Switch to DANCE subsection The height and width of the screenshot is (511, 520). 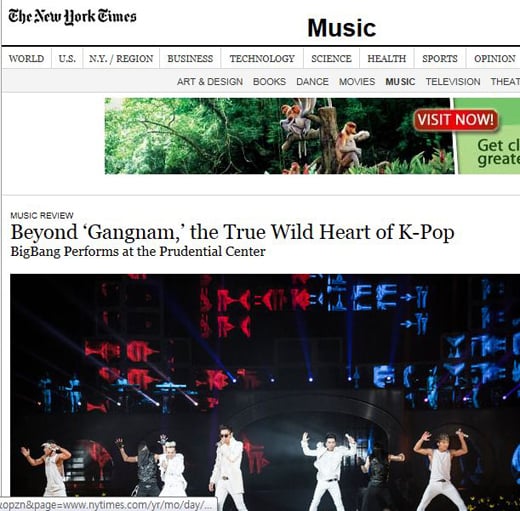[x=312, y=82]
